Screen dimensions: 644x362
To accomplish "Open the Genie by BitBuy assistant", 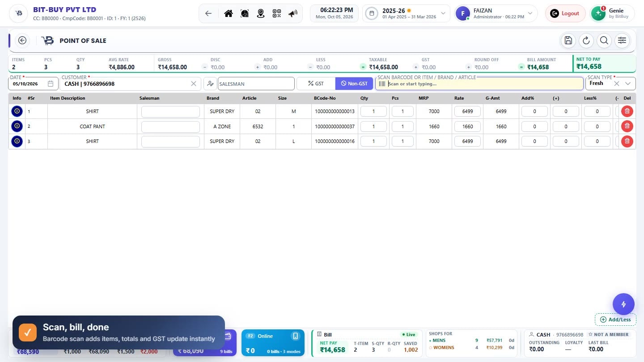I will [613, 13].
